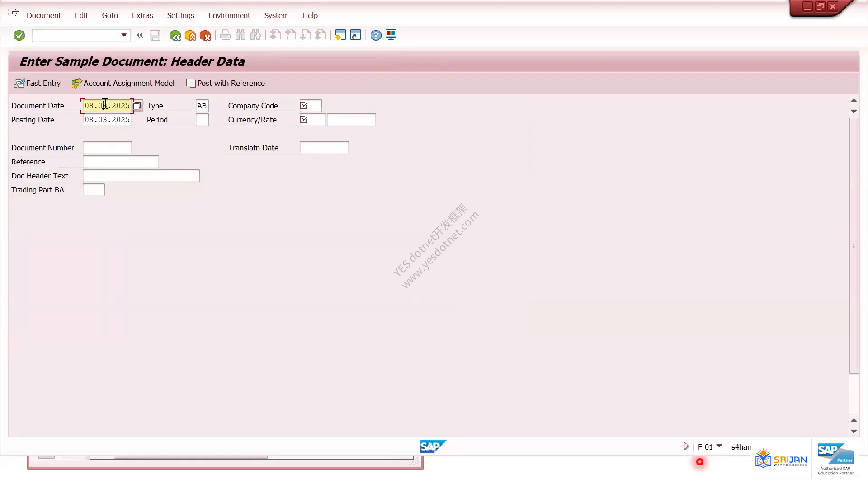The width and height of the screenshot is (868, 488).
Task: Click the green Back arrow icon
Action: tap(175, 35)
